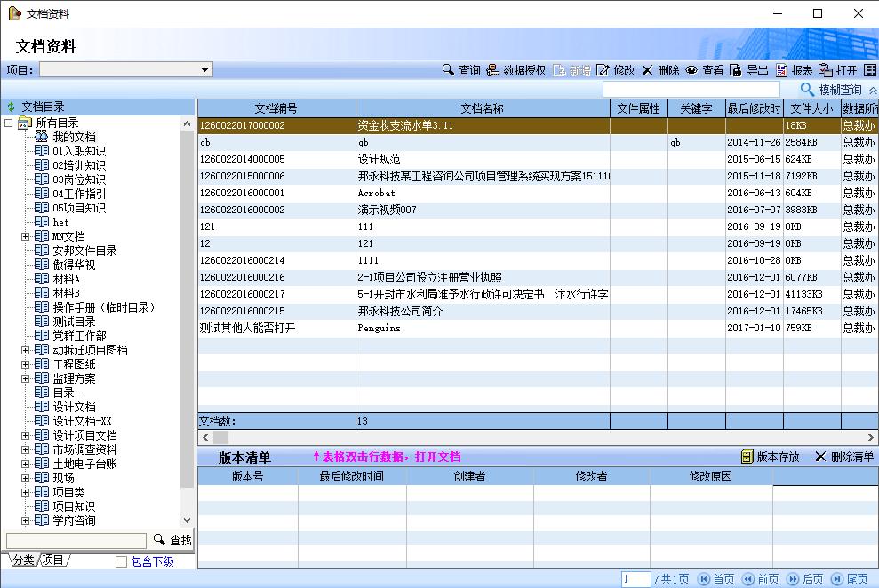Click the fuzzy search text field
Image resolution: width=879 pixels, height=588 pixels.
(x=691, y=90)
